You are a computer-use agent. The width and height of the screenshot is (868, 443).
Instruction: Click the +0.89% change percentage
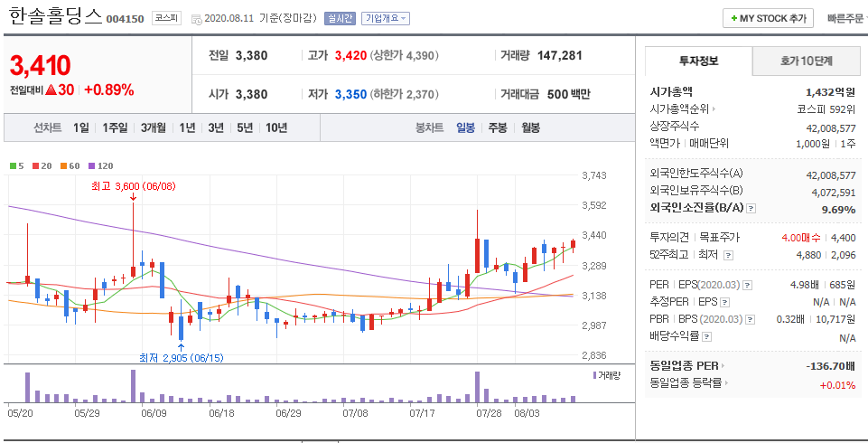(x=109, y=90)
